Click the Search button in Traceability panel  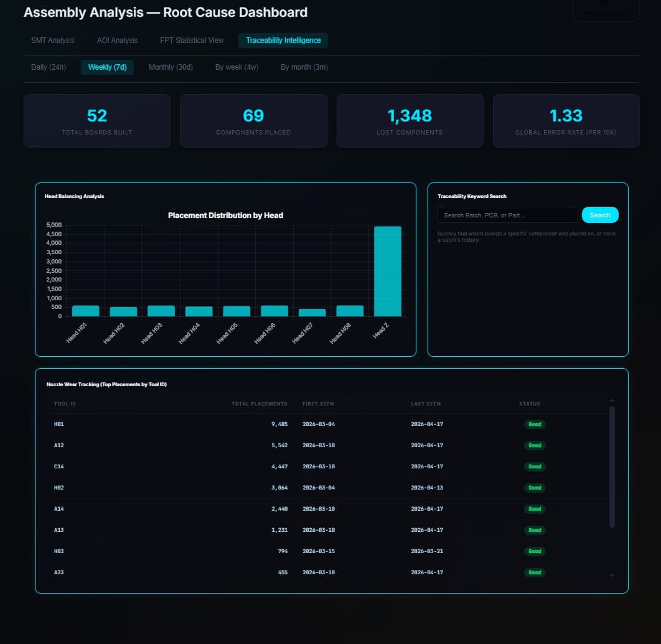(x=600, y=215)
